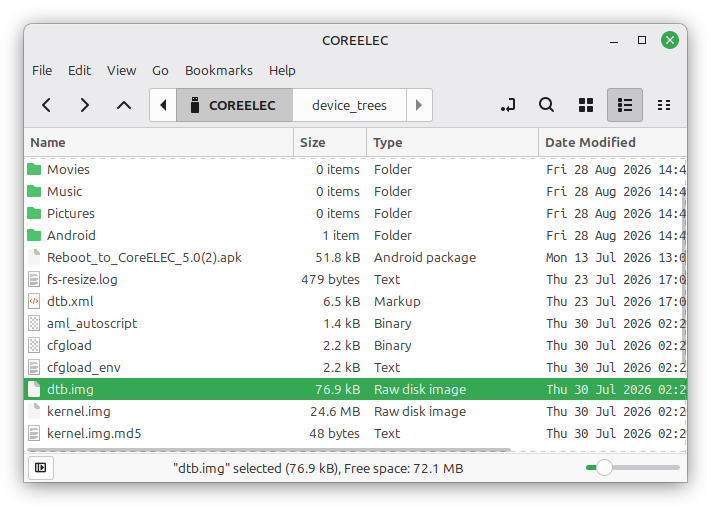711x506 pixels.
Task: Click the path bar right scroll arrow
Action: [419, 105]
